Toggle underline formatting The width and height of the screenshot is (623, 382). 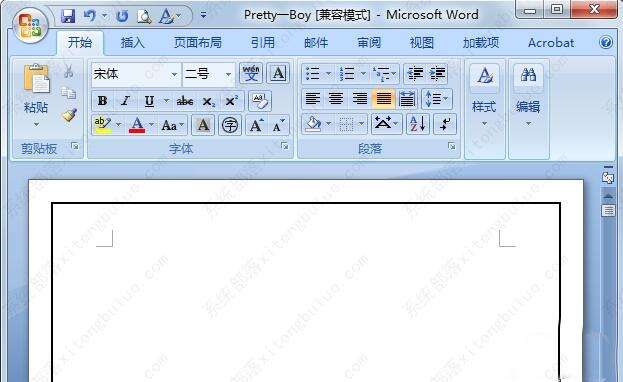[149, 101]
